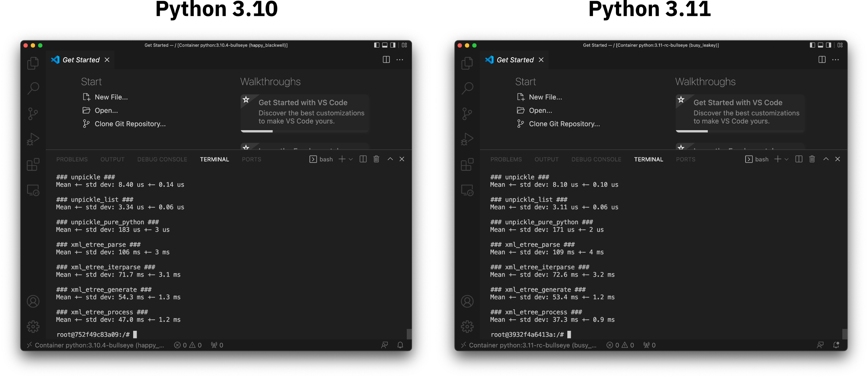The height and width of the screenshot is (378, 868).
Task: Toggle the panel maximize chevron
Action: pyautogui.click(x=390, y=159)
